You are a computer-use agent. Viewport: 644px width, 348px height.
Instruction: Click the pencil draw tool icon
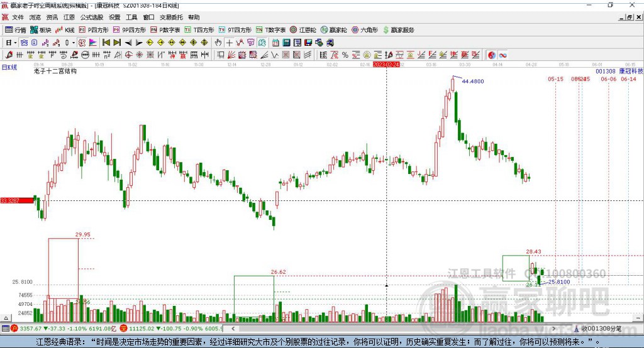(x=9, y=55)
